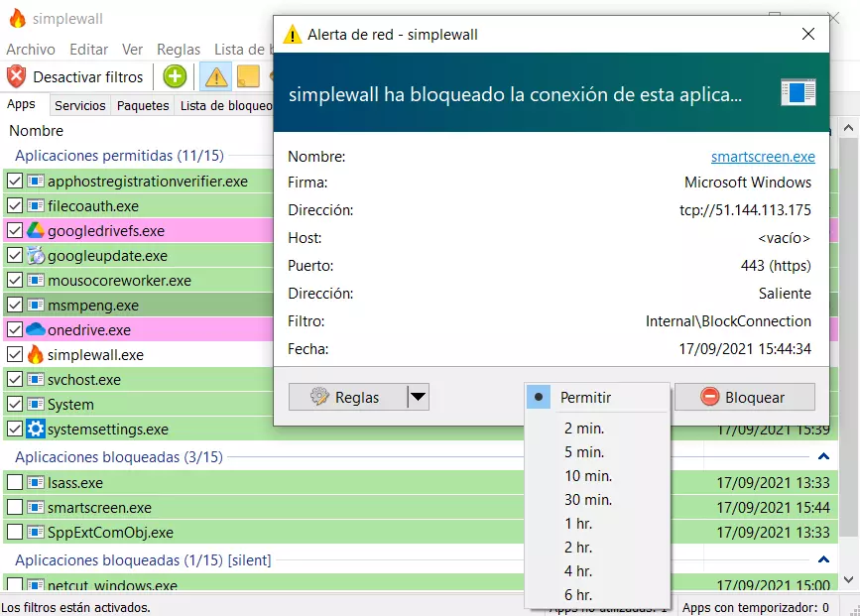This screenshot has height=616, width=860.
Task: Uncheck apphostregistrationverifier.exe checkbox
Action: pyautogui.click(x=15, y=181)
